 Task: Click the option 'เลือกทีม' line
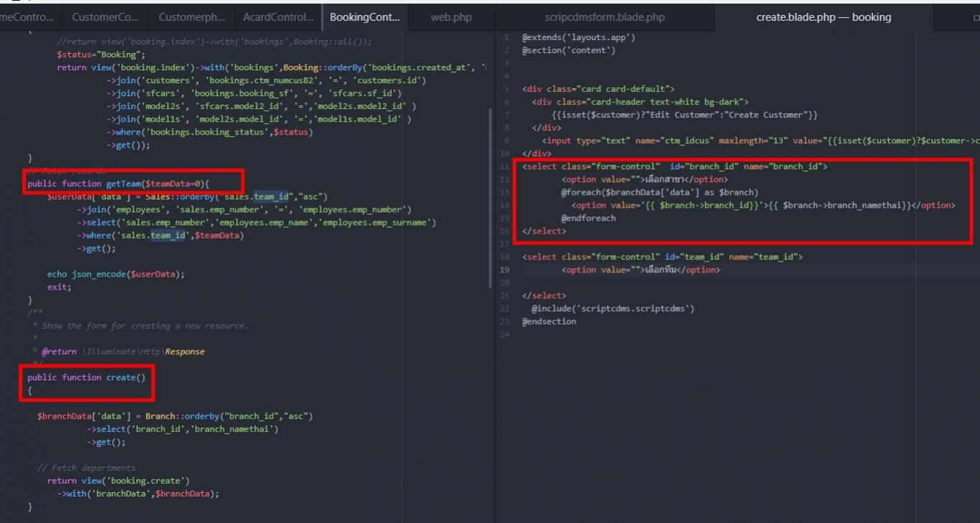[x=640, y=270]
